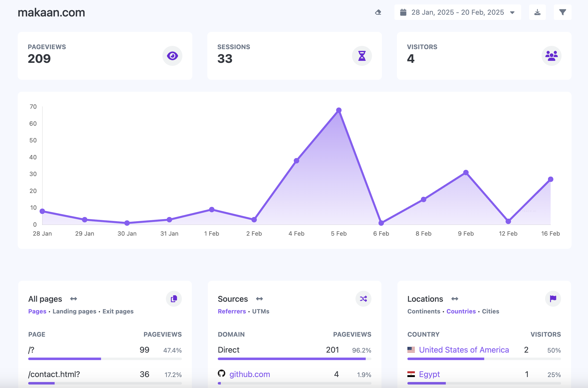Open the github.com referrer link
This screenshot has height=388, width=588.
click(249, 374)
